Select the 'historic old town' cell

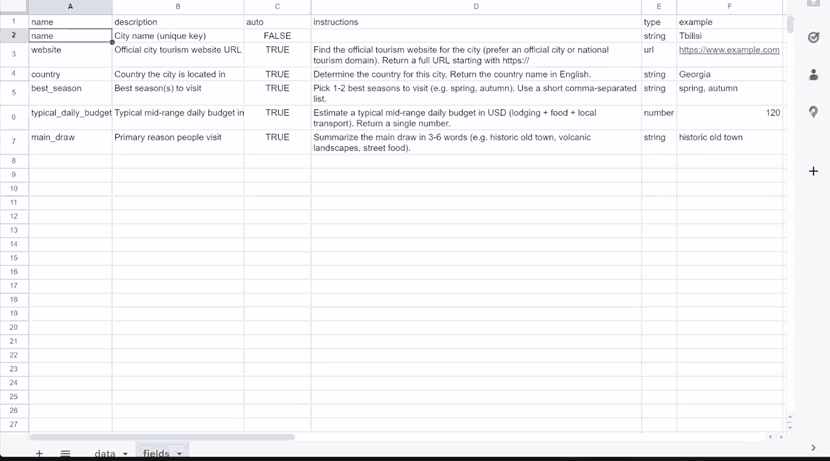pyautogui.click(x=729, y=142)
